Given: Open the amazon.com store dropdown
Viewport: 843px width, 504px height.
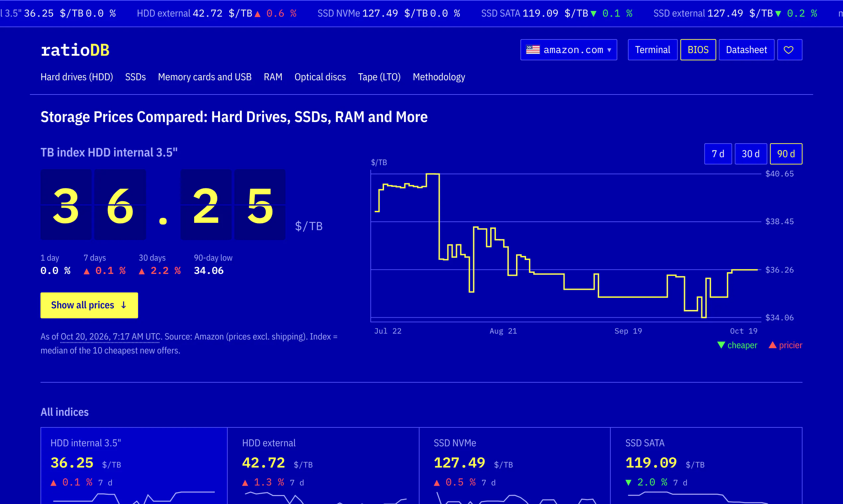Looking at the screenshot, I should click(x=568, y=50).
